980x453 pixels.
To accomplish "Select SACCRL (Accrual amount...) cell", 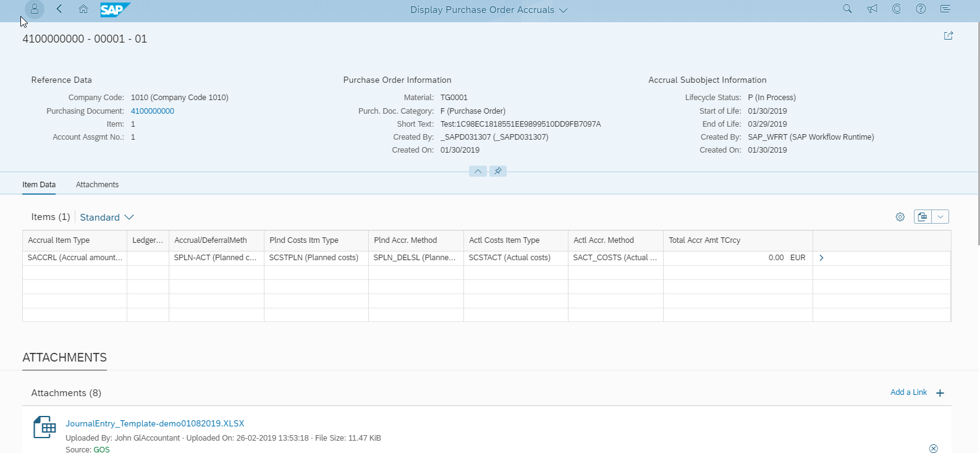I will point(75,258).
